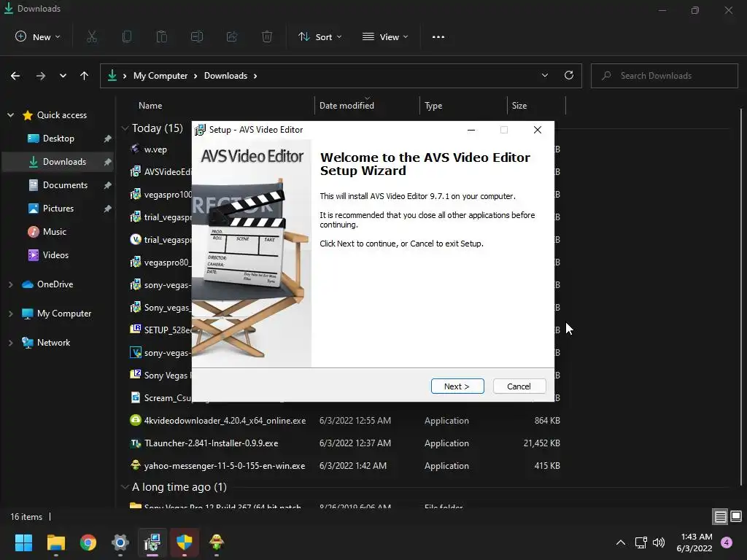Viewport: 747px width, 560px height.
Task: Open the View dropdown
Action: tap(385, 36)
